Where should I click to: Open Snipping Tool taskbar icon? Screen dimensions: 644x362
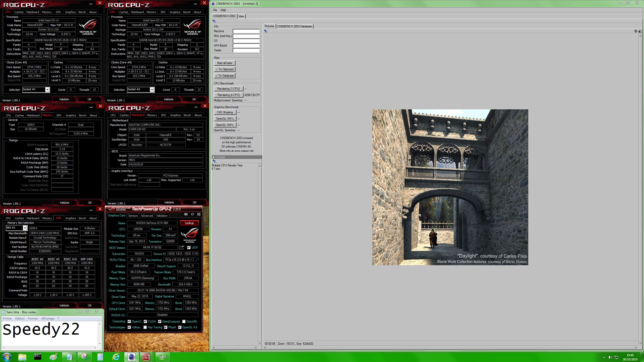[x=85, y=357]
